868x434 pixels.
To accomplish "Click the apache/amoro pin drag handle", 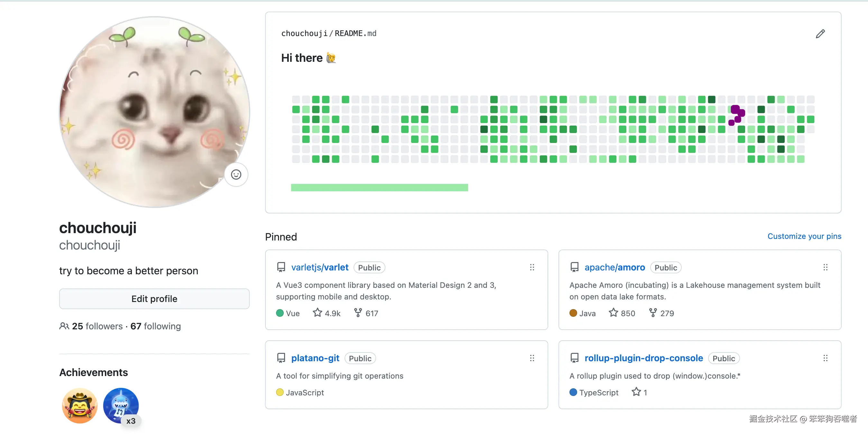I will [825, 268].
